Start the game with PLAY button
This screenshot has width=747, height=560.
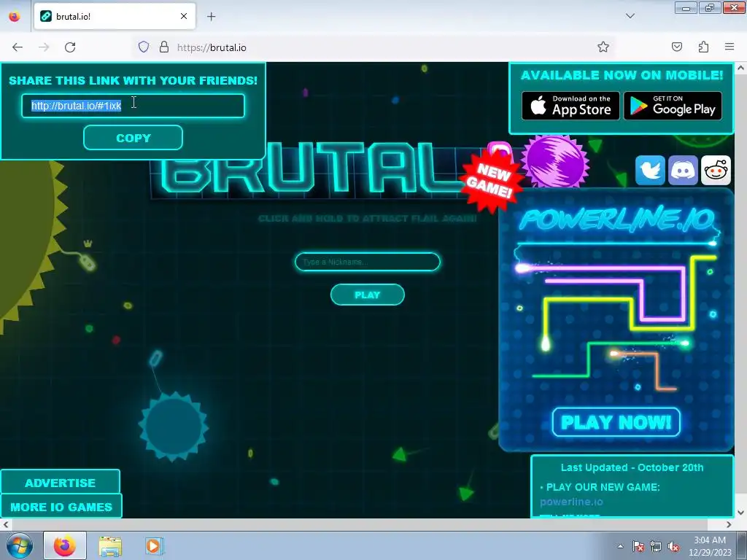tap(368, 295)
